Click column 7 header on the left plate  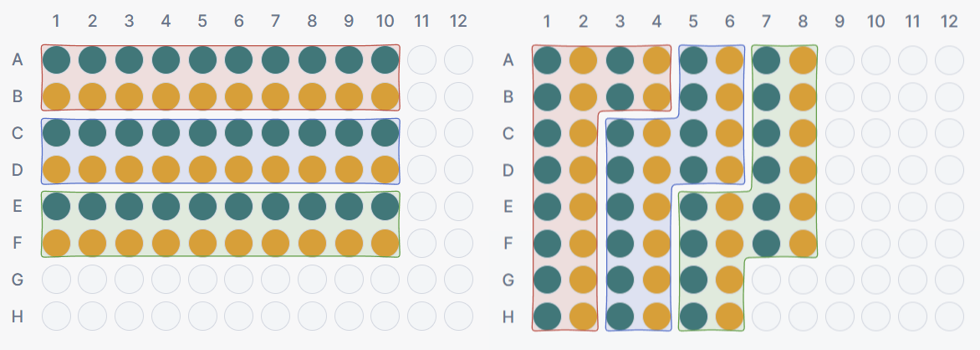pyautogui.click(x=275, y=19)
